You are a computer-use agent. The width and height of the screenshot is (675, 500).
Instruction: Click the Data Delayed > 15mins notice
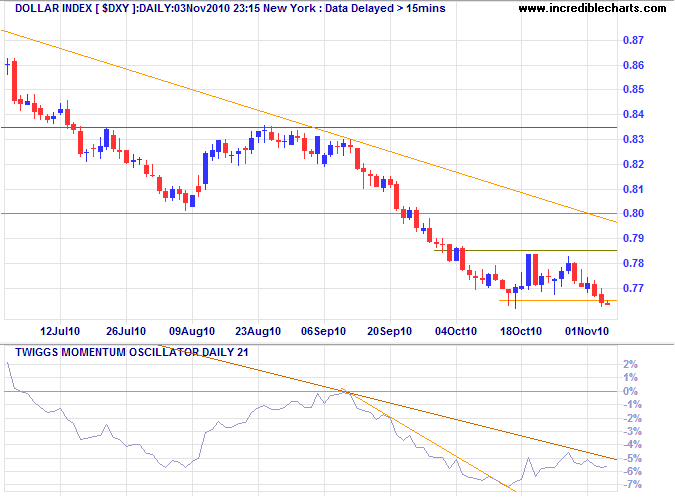[x=385, y=8]
